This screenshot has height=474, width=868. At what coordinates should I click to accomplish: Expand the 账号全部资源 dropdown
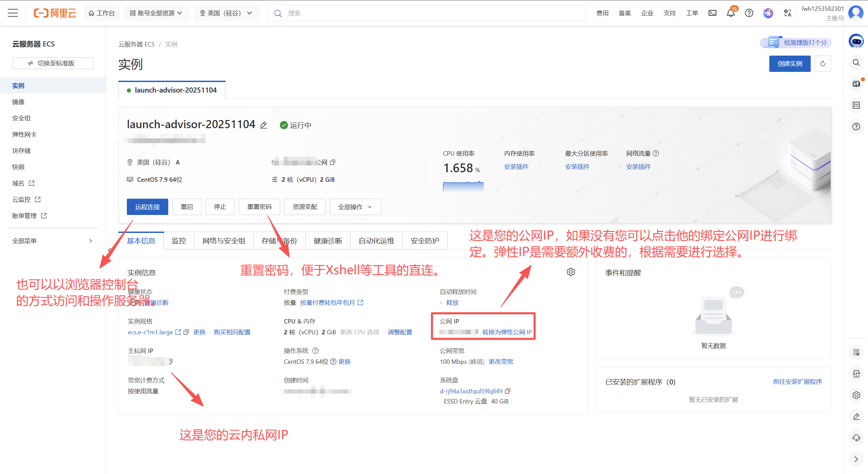point(156,13)
